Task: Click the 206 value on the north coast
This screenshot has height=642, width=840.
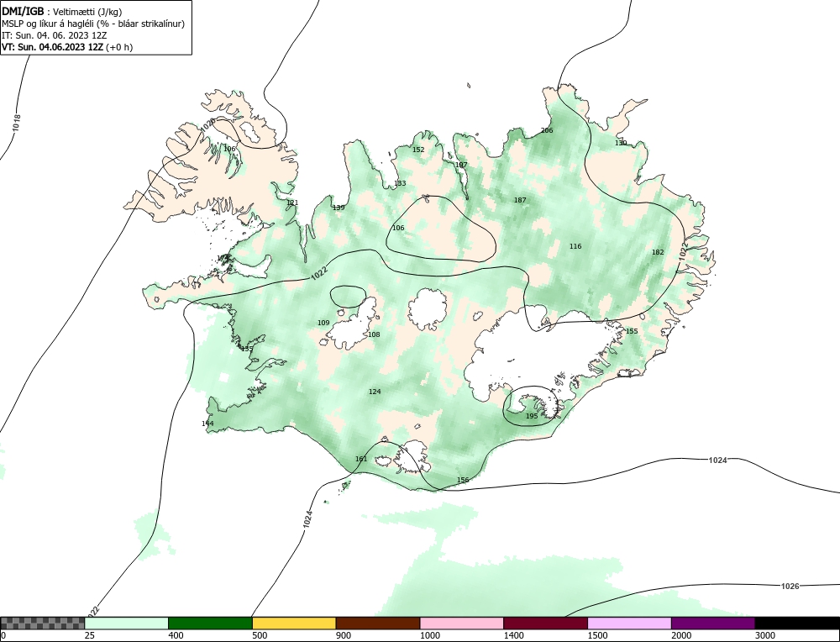Action: click(x=547, y=130)
